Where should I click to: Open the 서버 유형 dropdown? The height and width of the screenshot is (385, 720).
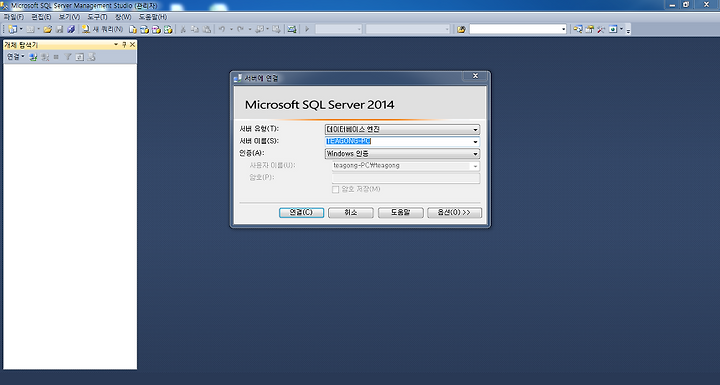(x=402, y=130)
